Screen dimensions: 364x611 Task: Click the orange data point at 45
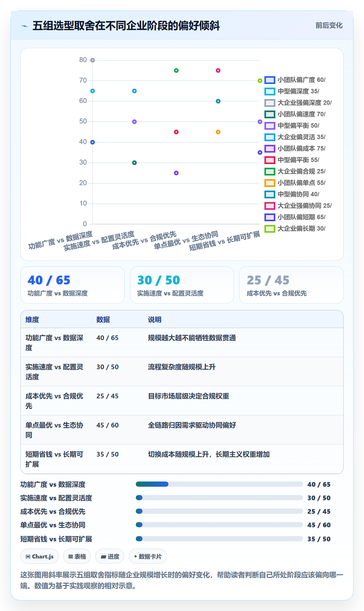tap(218, 132)
